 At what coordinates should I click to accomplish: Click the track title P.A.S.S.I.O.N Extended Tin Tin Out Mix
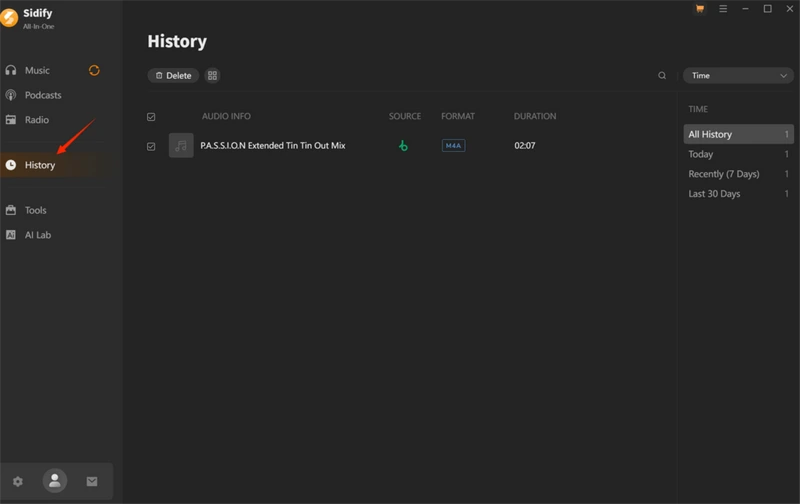pyautogui.click(x=273, y=146)
